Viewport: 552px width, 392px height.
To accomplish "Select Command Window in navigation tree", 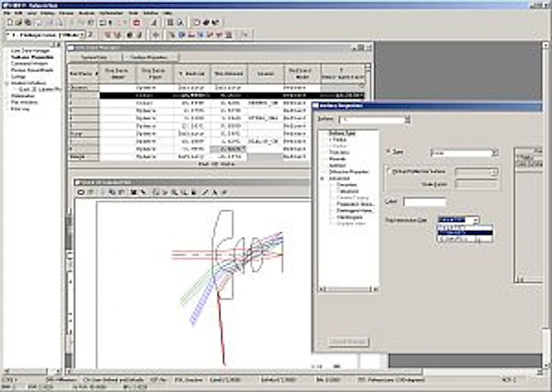I will (29, 63).
